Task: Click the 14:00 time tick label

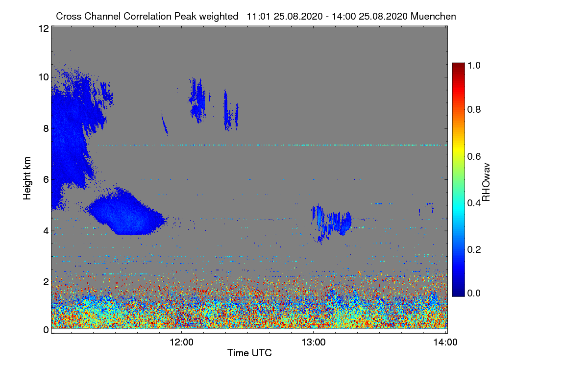Action: coord(445,342)
